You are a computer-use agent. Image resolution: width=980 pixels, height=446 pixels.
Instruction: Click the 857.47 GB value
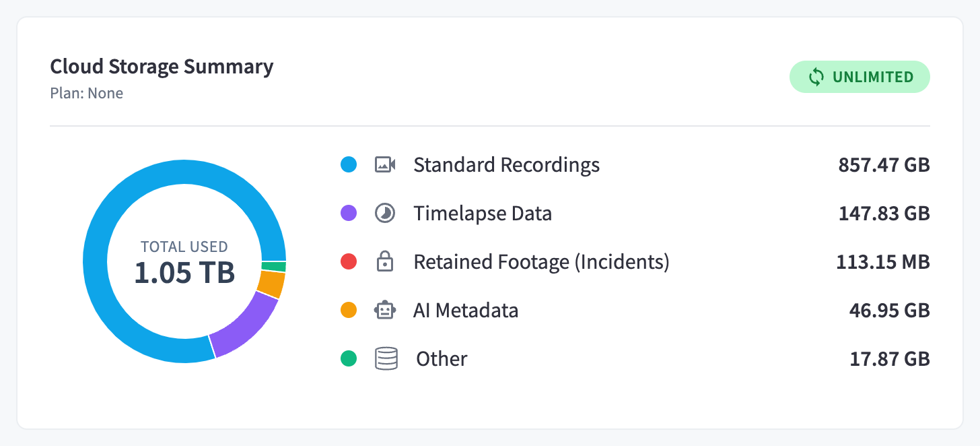pos(884,164)
